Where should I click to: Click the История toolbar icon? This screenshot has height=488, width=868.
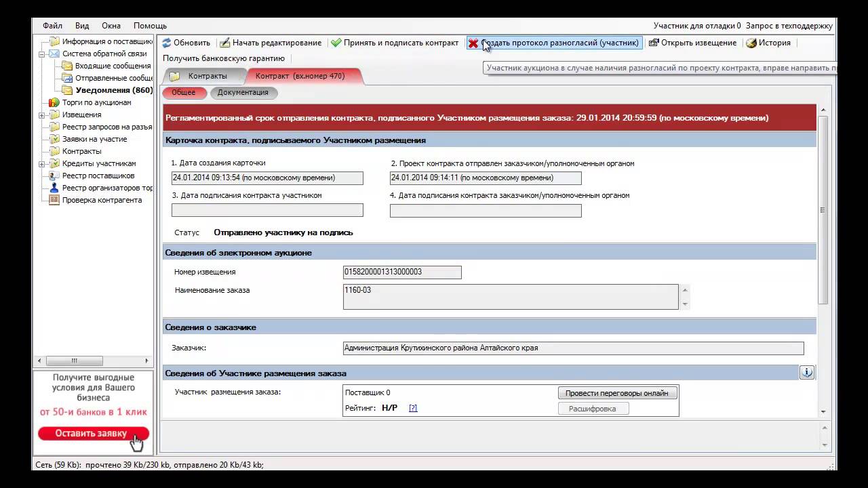click(751, 43)
